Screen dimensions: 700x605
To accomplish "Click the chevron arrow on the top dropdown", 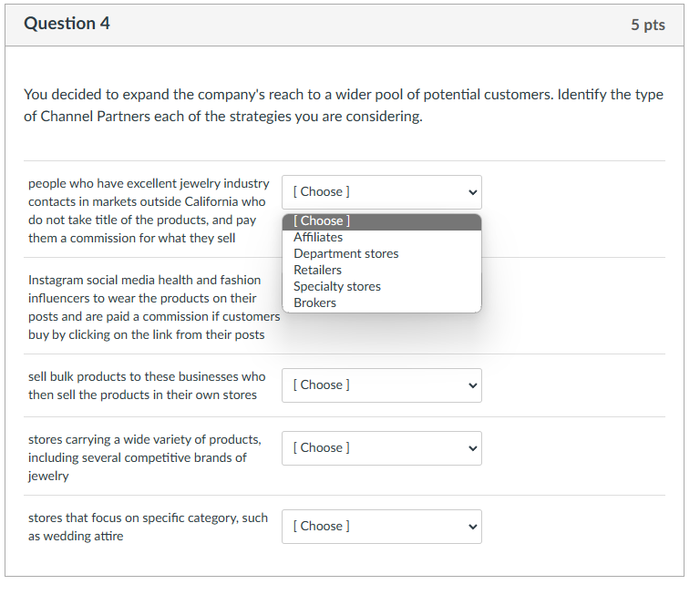I will pos(472,192).
